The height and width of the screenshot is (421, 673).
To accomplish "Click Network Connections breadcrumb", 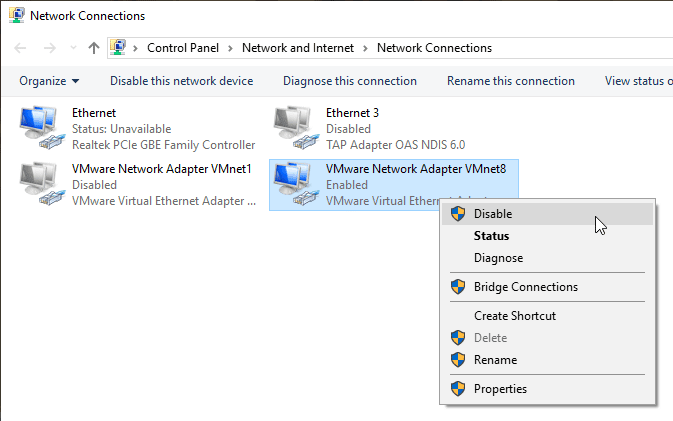I will pyautogui.click(x=434, y=48).
